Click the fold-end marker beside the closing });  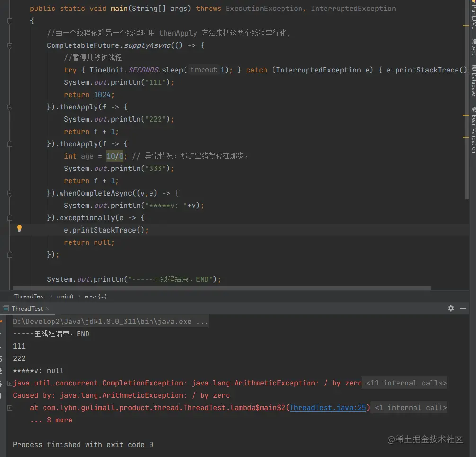(10, 255)
